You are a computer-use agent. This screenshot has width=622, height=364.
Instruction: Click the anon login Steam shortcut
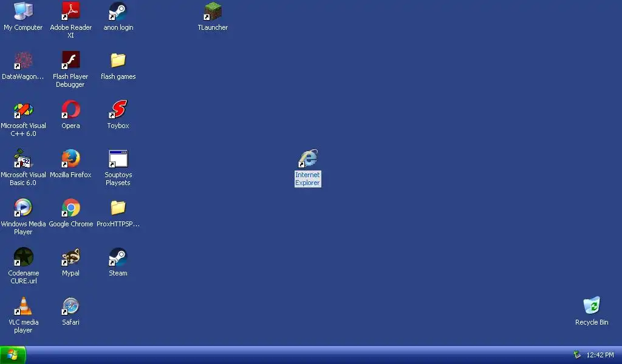[x=118, y=11]
